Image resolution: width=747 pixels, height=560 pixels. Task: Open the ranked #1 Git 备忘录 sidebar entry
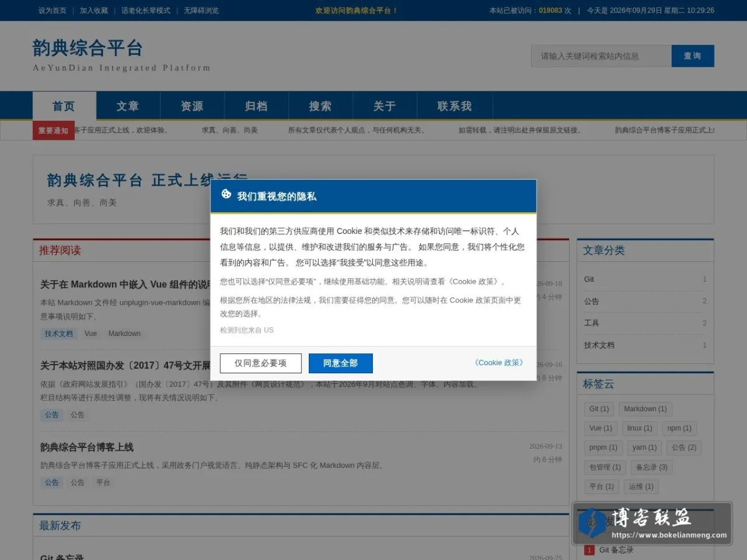click(x=616, y=550)
